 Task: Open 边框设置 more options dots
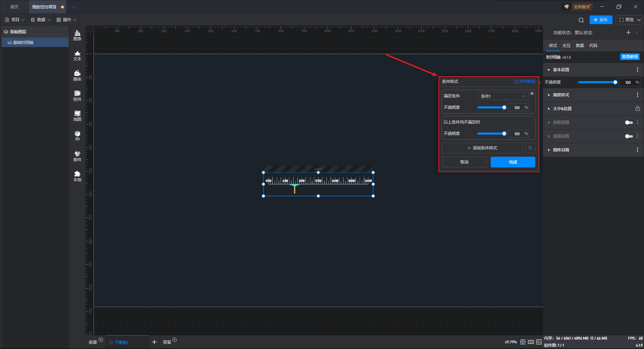(637, 122)
